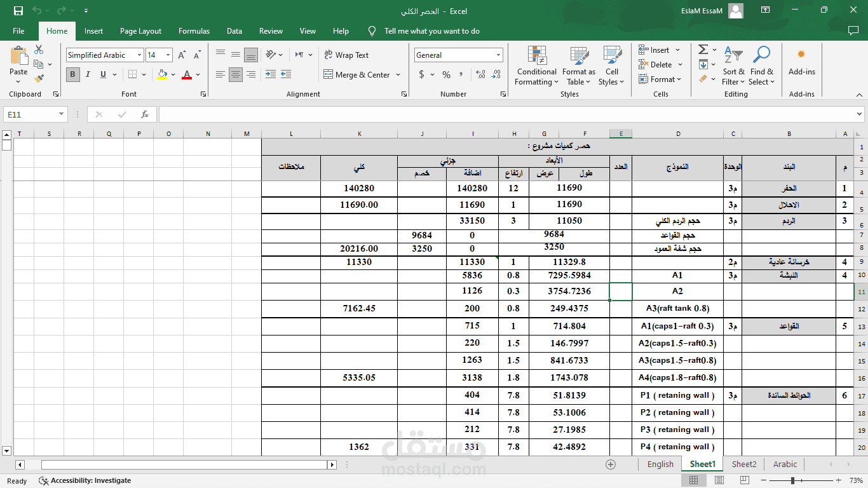868x488 pixels.
Task: Click the Borders icon
Action: (132, 74)
